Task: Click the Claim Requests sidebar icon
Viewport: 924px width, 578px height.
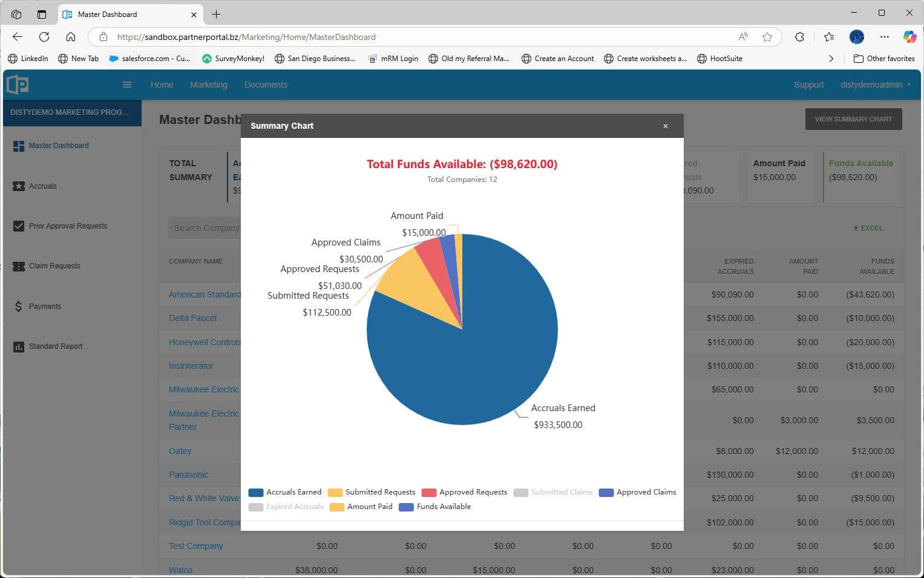Action: point(19,266)
